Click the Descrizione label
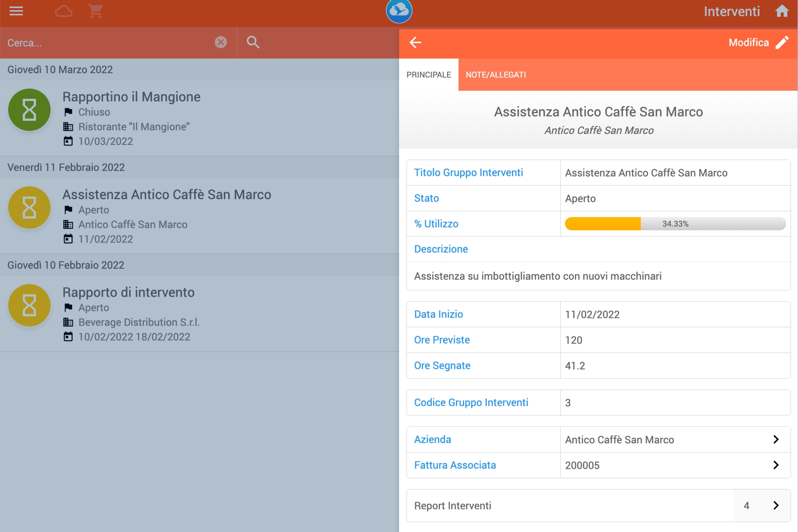 point(441,249)
